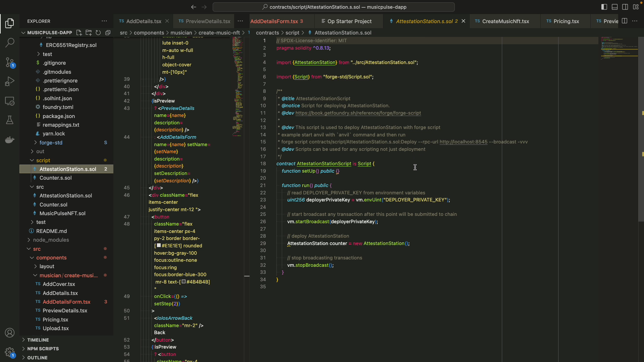Customize layout from title bar

636,7
